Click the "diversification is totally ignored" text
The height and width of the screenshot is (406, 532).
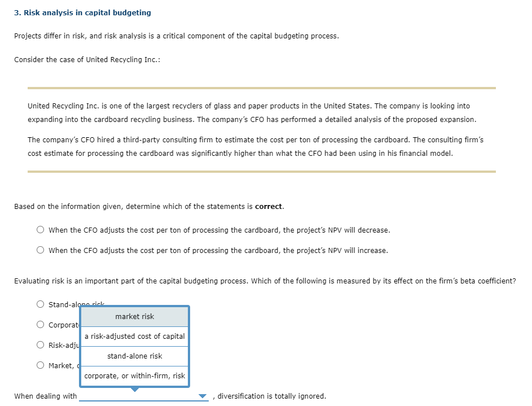point(270,396)
